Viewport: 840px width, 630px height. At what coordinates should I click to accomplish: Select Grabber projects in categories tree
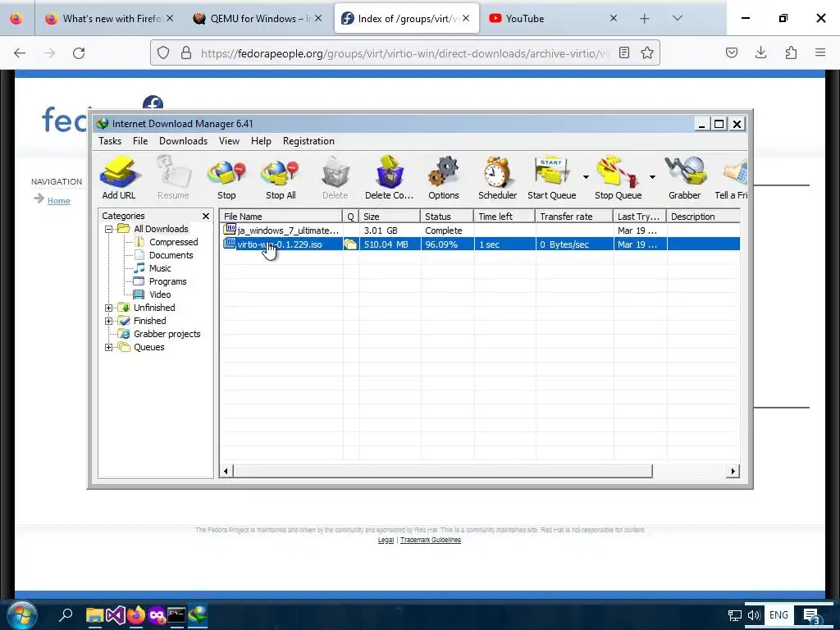tap(167, 334)
